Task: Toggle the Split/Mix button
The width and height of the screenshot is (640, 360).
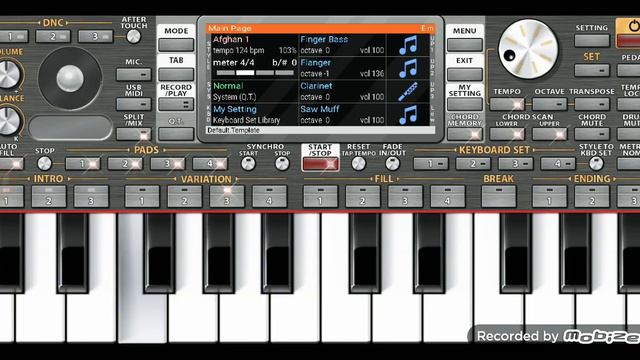Action: tap(133, 134)
